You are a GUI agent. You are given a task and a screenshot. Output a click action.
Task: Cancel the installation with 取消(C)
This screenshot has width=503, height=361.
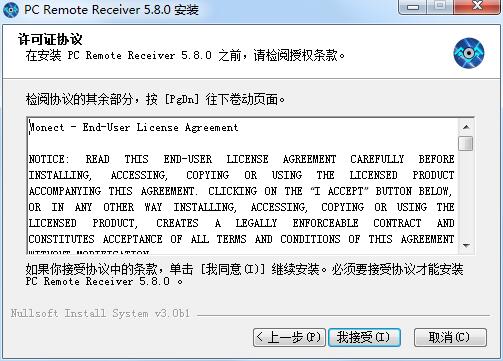click(450, 338)
